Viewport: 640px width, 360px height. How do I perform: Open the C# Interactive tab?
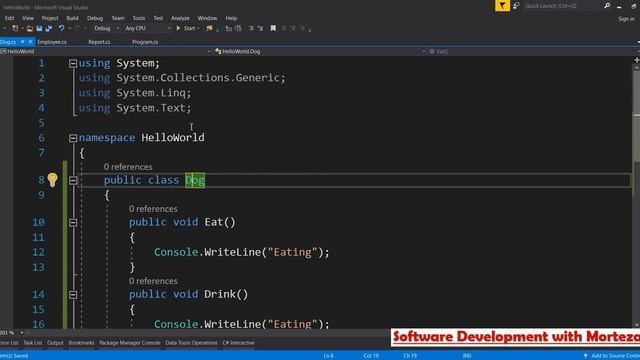tap(238, 343)
